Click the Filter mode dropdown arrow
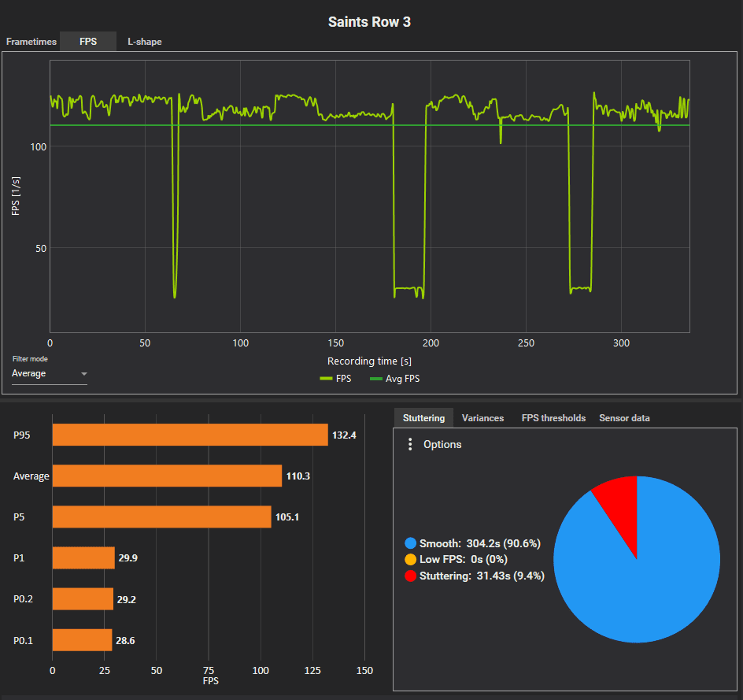The height and width of the screenshot is (700, 743). (x=84, y=374)
